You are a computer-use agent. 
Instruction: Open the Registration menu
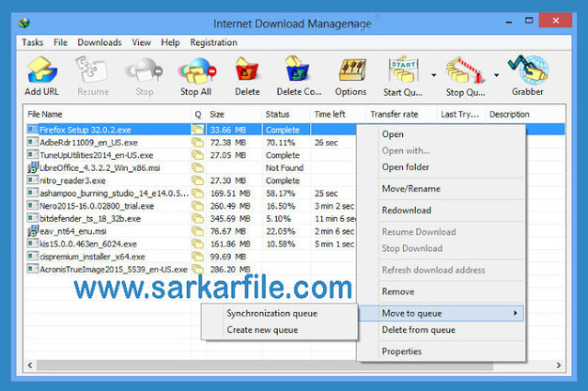click(213, 42)
